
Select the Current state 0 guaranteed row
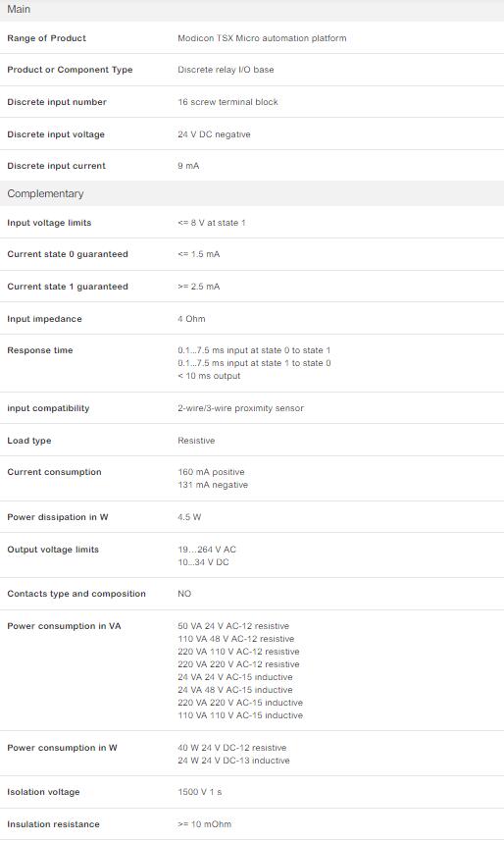252,254
